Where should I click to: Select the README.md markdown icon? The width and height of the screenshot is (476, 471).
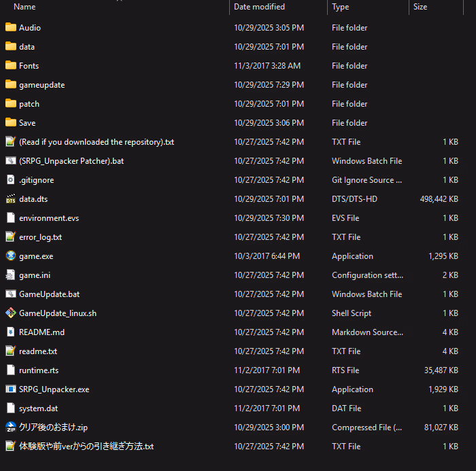pos(10,332)
